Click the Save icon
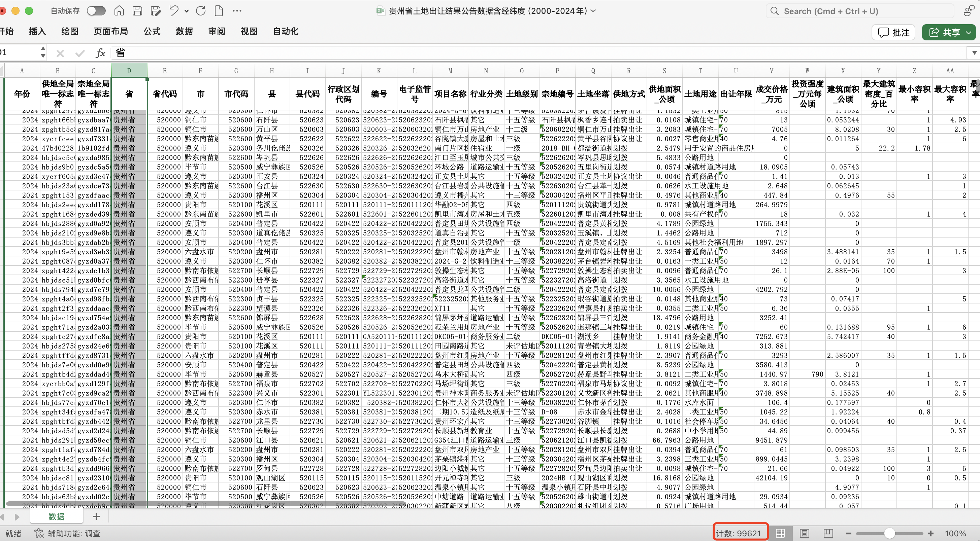Image resolution: width=980 pixels, height=541 pixels. point(137,11)
